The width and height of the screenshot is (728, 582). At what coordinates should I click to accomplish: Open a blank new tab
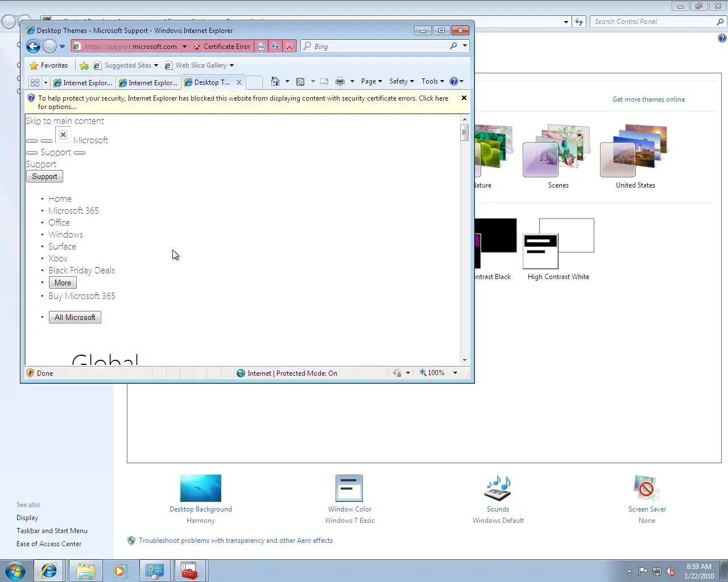(254, 82)
